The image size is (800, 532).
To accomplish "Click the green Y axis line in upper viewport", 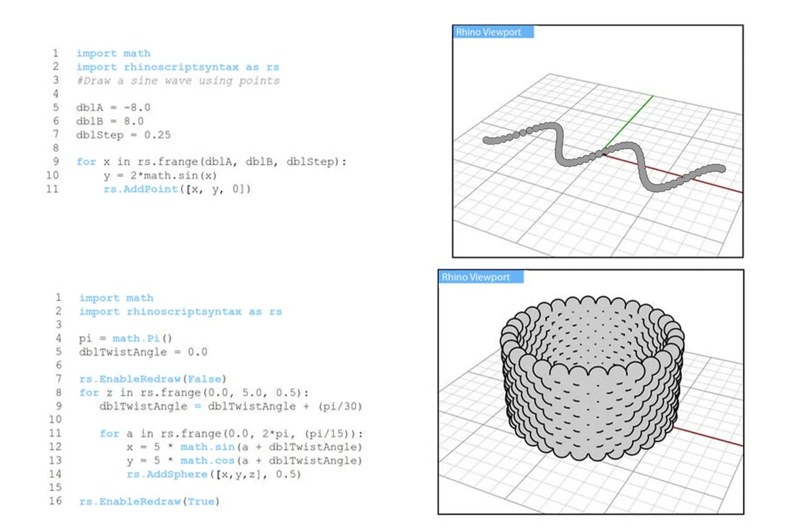I will click(x=629, y=122).
